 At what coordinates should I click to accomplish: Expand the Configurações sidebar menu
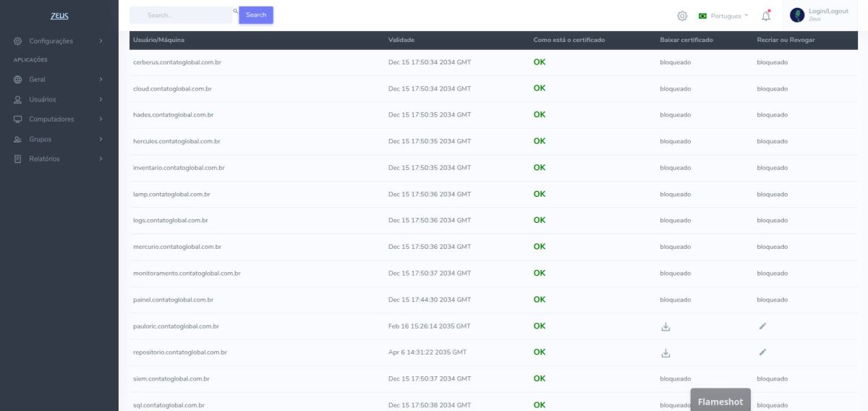click(x=58, y=41)
